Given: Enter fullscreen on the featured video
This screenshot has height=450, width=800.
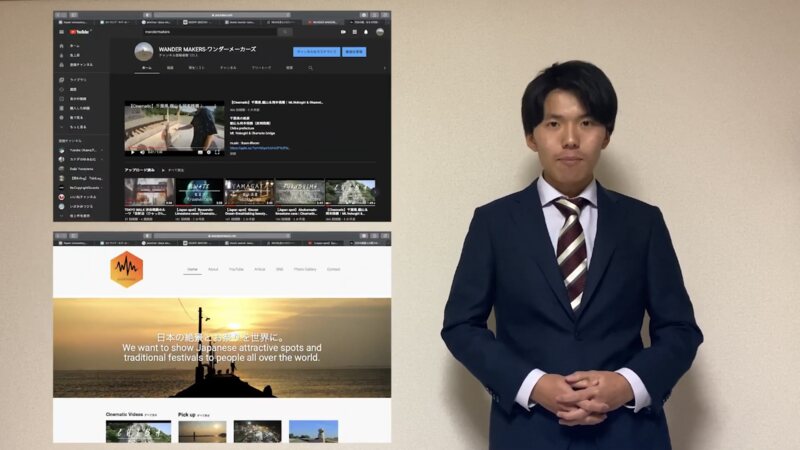Looking at the screenshot, I should click(x=217, y=152).
